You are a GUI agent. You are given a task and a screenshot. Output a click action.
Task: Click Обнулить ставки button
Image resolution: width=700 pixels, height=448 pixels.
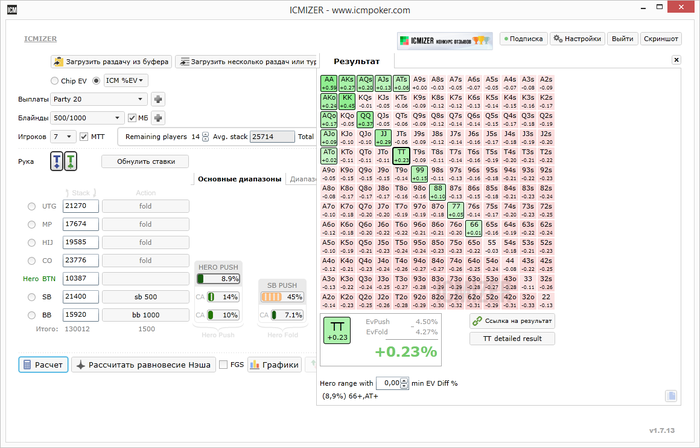coord(146,162)
